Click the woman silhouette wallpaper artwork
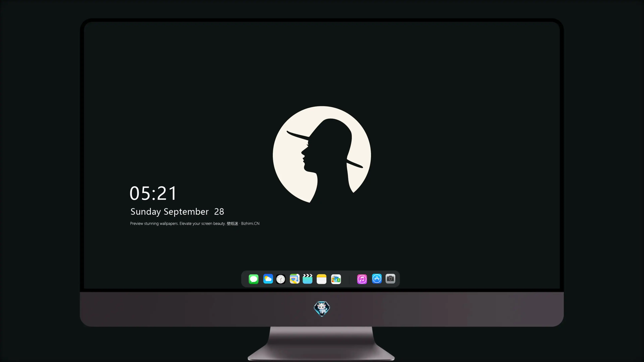The height and width of the screenshot is (362, 644). tap(322, 154)
